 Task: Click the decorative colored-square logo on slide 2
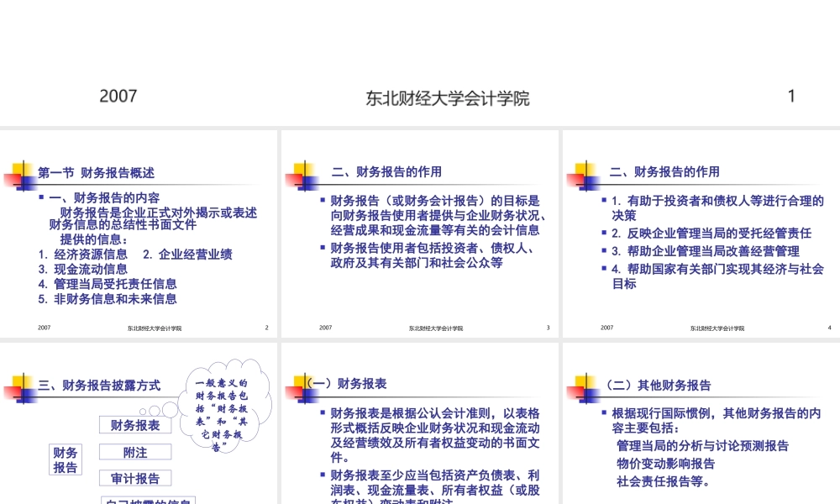pos(20,173)
